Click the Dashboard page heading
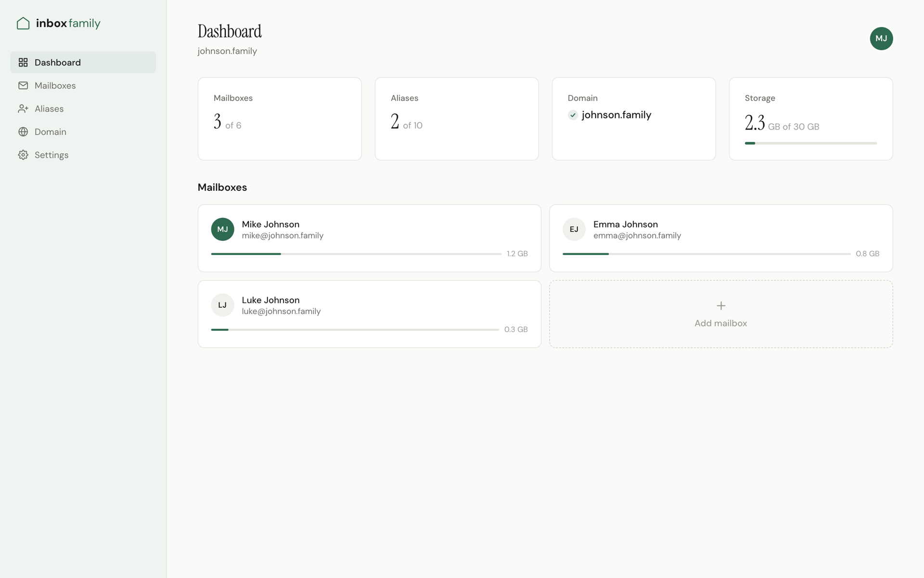Viewport: 924px width, 578px height. [x=230, y=31]
